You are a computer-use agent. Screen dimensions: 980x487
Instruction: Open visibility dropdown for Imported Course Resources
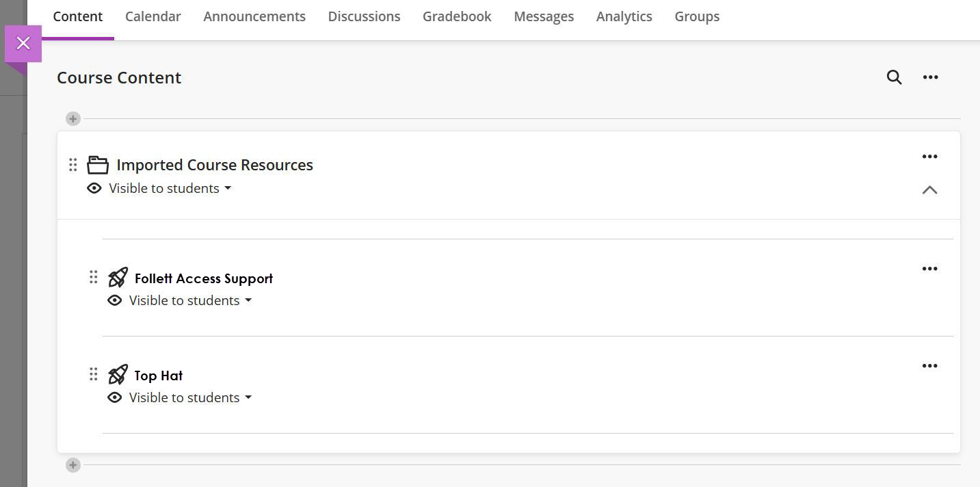(170, 188)
